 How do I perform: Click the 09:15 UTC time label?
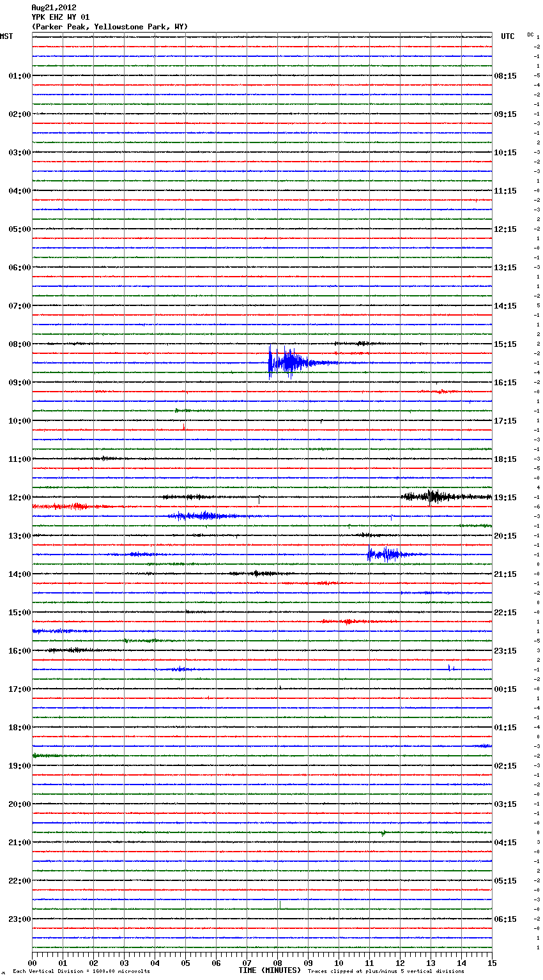(x=505, y=114)
